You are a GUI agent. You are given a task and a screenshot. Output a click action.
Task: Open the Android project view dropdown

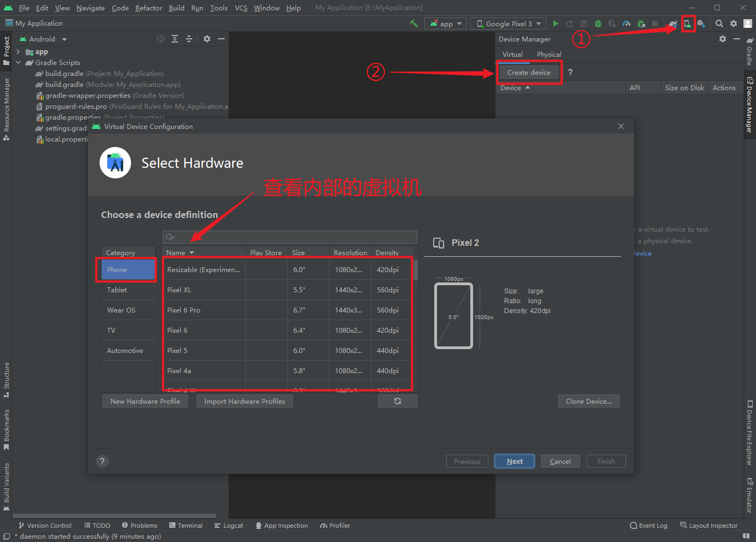point(43,39)
